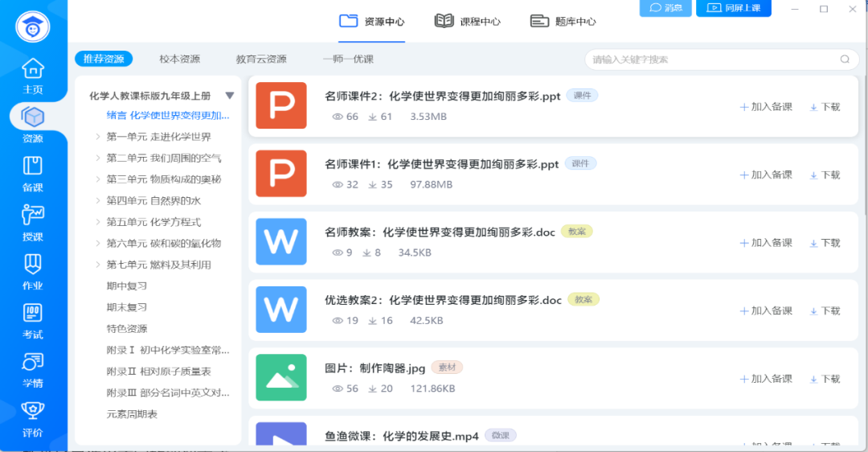Open the 制作陶器.jpg image thumbnail
868x452 pixels.
(x=281, y=377)
